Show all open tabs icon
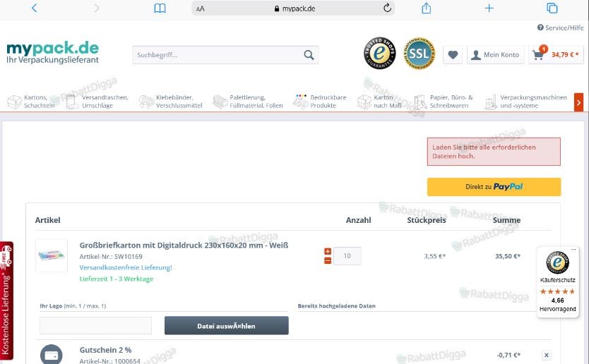 click(552, 8)
